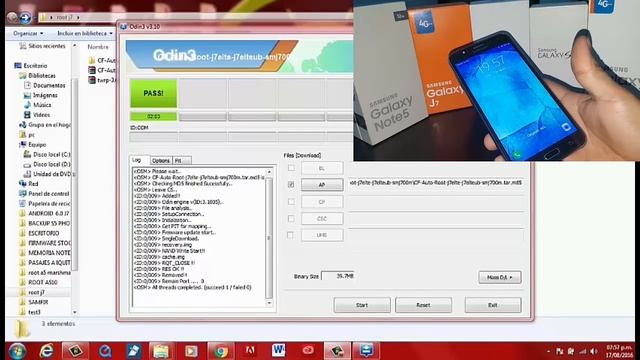
Task: Open Panel de control from sidebar
Action: (44, 193)
